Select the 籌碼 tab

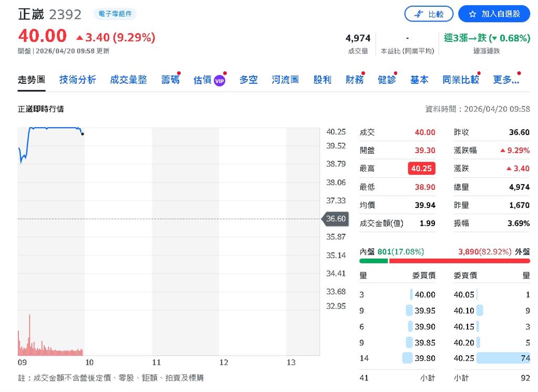click(170, 80)
